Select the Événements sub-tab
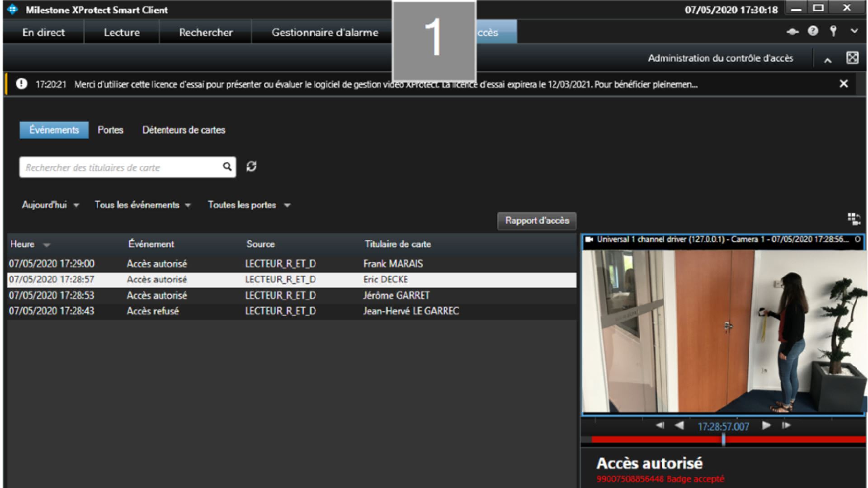Screen dimensions: 868x488 pyautogui.click(x=54, y=130)
